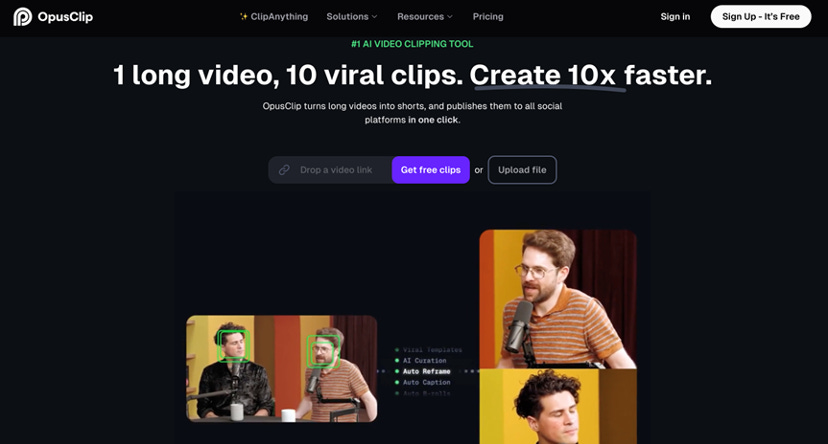Click the landscape video thumbnail with two men

[x=281, y=369]
